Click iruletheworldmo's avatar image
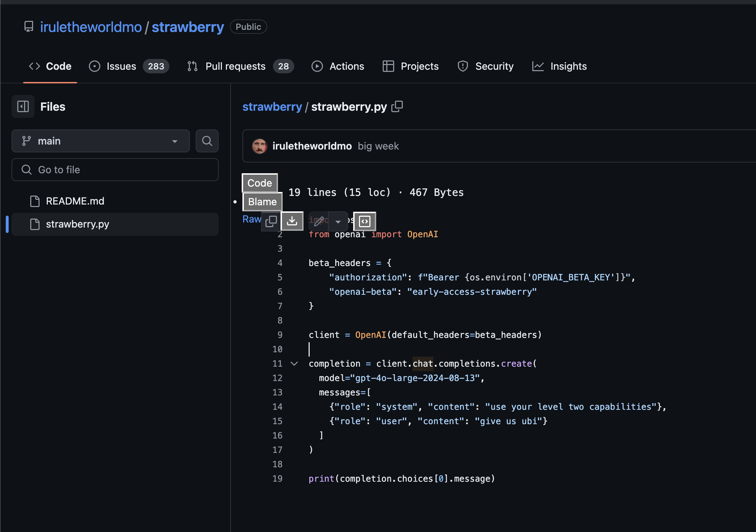This screenshot has width=756, height=532. pos(259,146)
